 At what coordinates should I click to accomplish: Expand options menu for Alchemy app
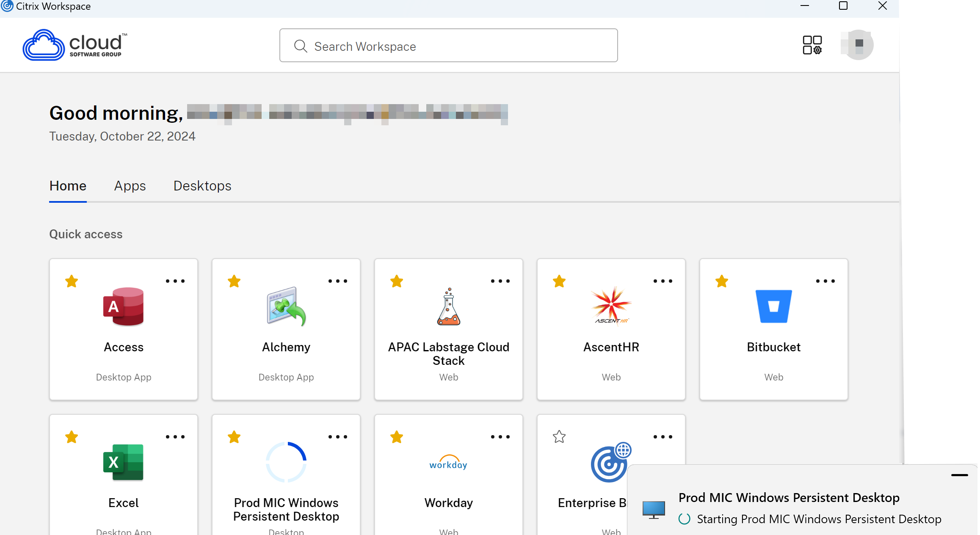[x=337, y=281]
